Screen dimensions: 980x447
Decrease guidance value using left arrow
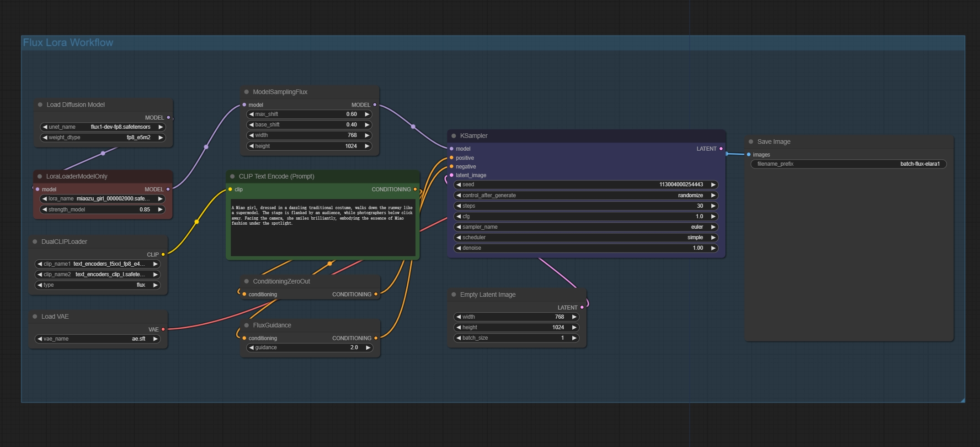(251, 347)
